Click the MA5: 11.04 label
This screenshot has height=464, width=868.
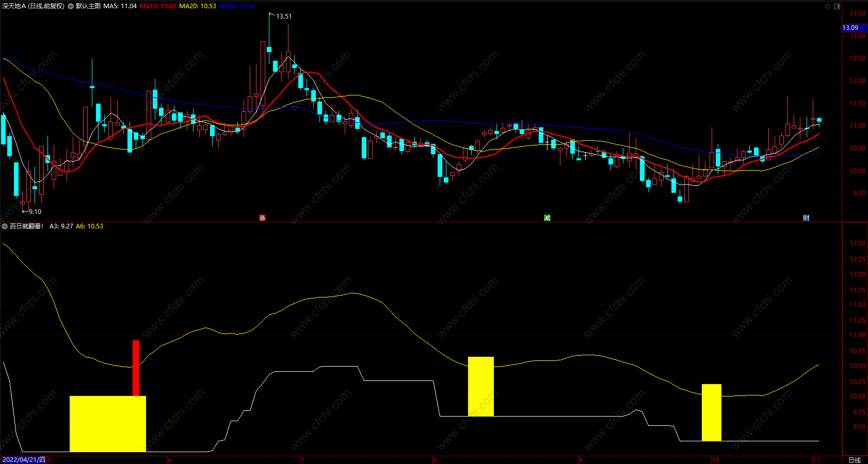pyautogui.click(x=120, y=6)
